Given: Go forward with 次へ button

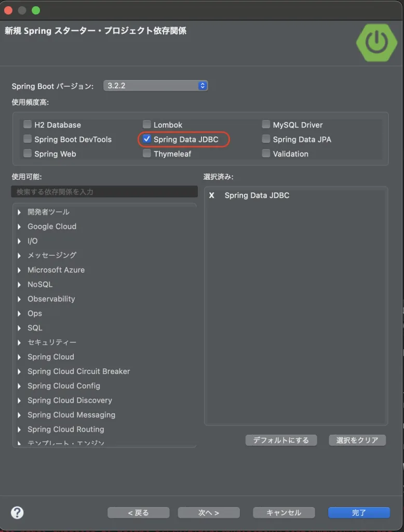Looking at the screenshot, I should [x=209, y=512].
